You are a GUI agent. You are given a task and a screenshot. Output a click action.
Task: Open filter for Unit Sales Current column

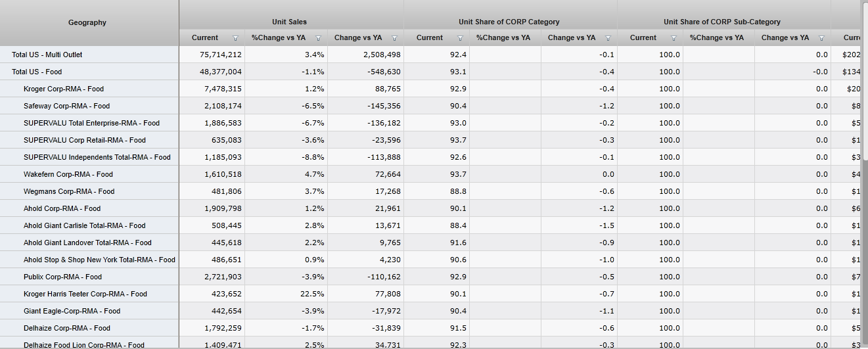point(235,38)
